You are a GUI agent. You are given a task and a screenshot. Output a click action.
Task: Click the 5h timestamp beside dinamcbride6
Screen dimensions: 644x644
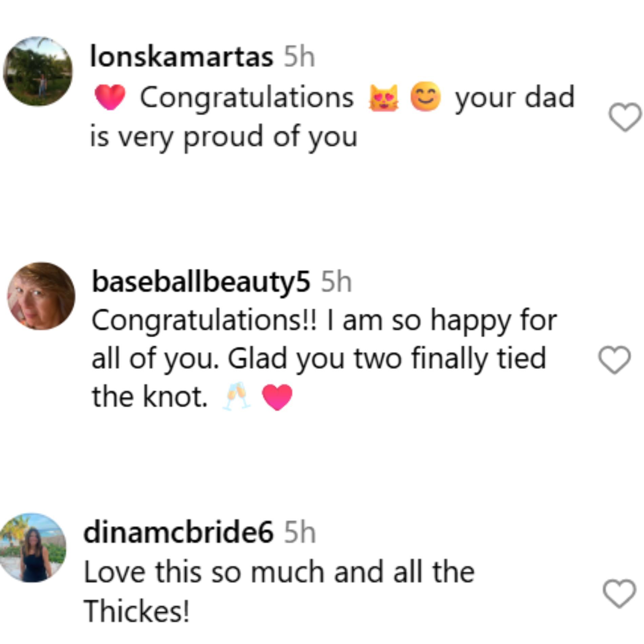pos(300,533)
